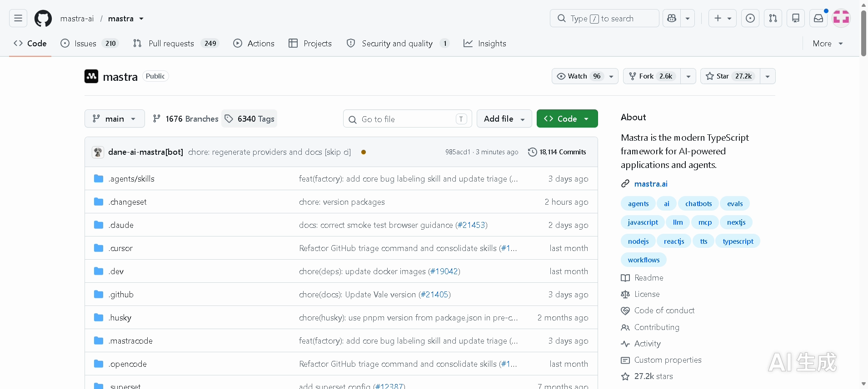Open the green Code clone dropdown

pyautogui.click(x=567, y=118)
